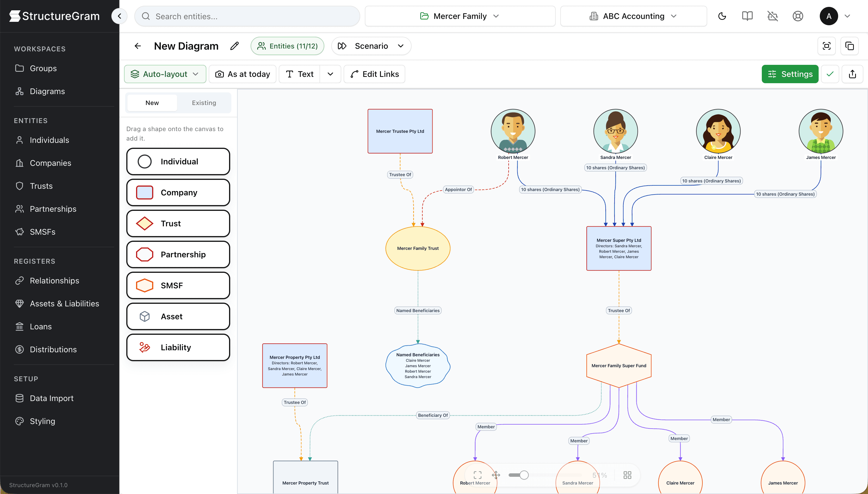Open the Mercer Family group selector

click(460, 16)
